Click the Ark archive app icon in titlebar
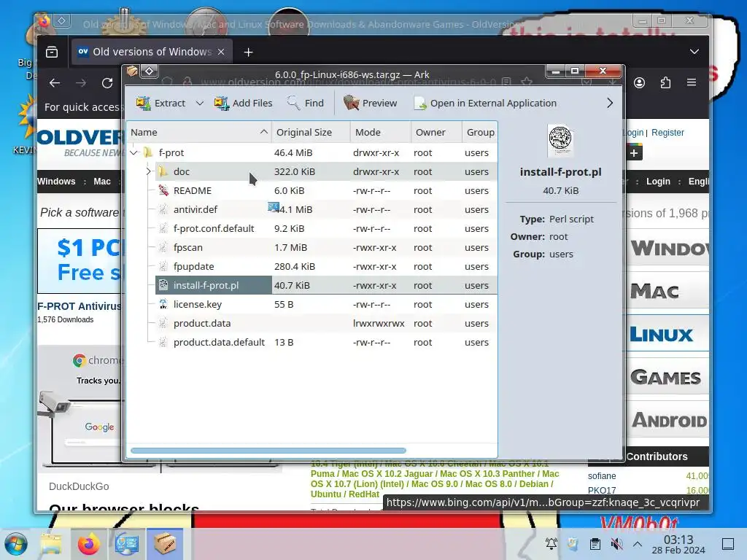The width and height of the screenshot is (747, 560). tap(132, 71)
